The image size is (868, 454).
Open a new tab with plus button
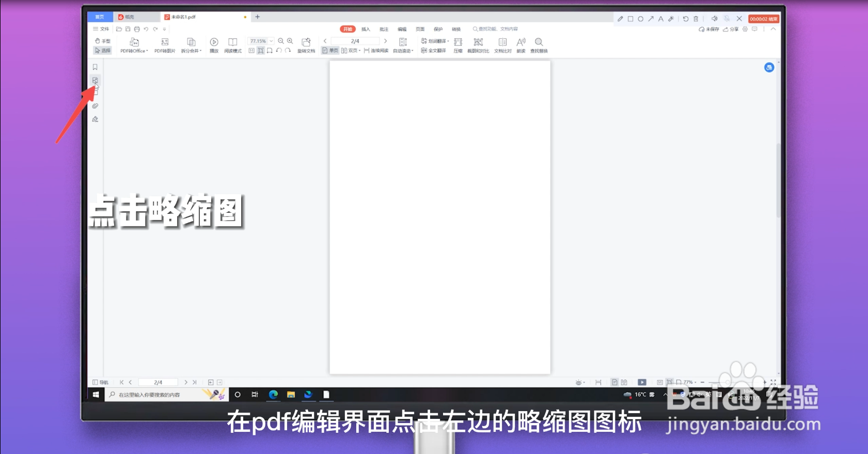point(258,17)
